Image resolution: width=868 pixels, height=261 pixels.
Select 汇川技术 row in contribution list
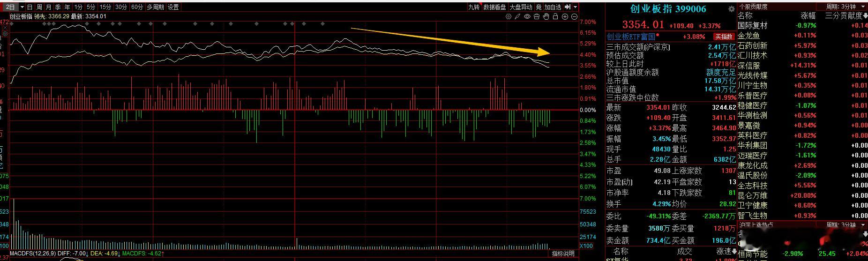coord(802,55)
